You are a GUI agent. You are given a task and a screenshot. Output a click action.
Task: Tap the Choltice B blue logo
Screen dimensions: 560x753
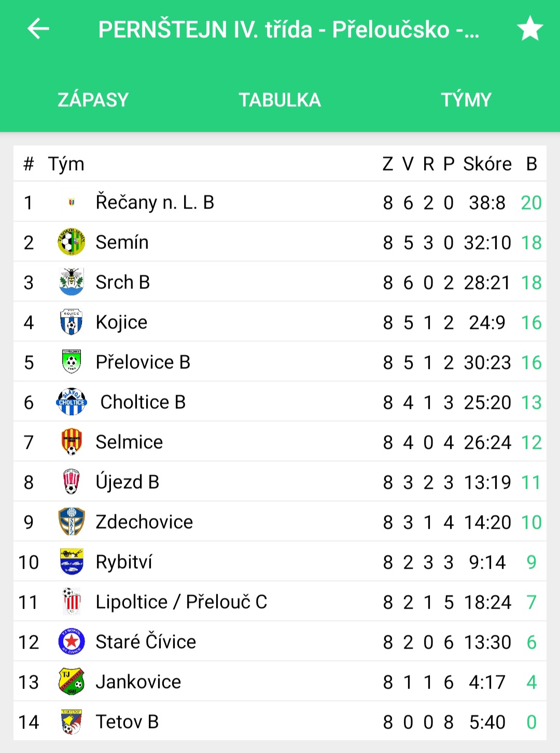click(x=72, y=402)
